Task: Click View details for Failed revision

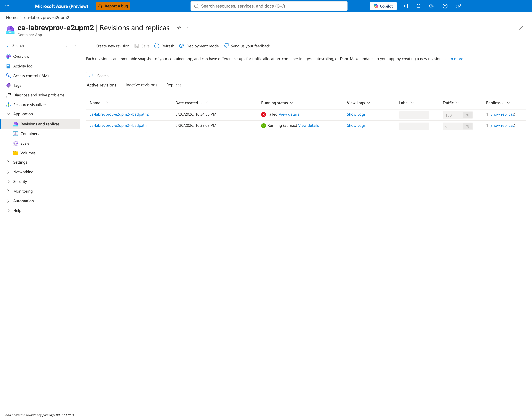Action: pyautogui.click(x=289, y=114)
